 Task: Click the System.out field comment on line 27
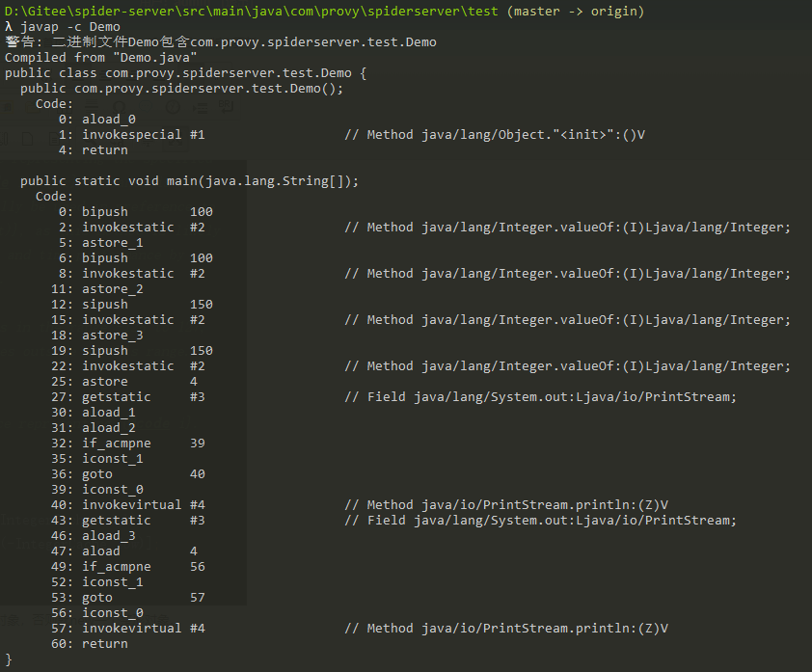point(541,397)
